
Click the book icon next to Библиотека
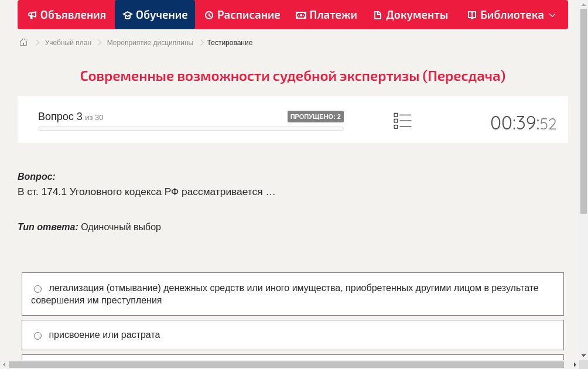click(473, 15)
